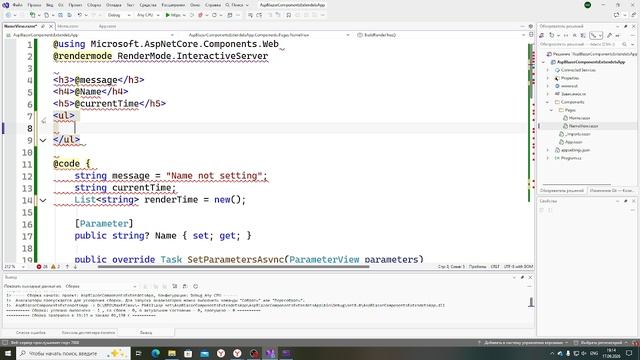Open Mail app from taskbar
This screenshot has height=360, width=640.
point(204,353)
